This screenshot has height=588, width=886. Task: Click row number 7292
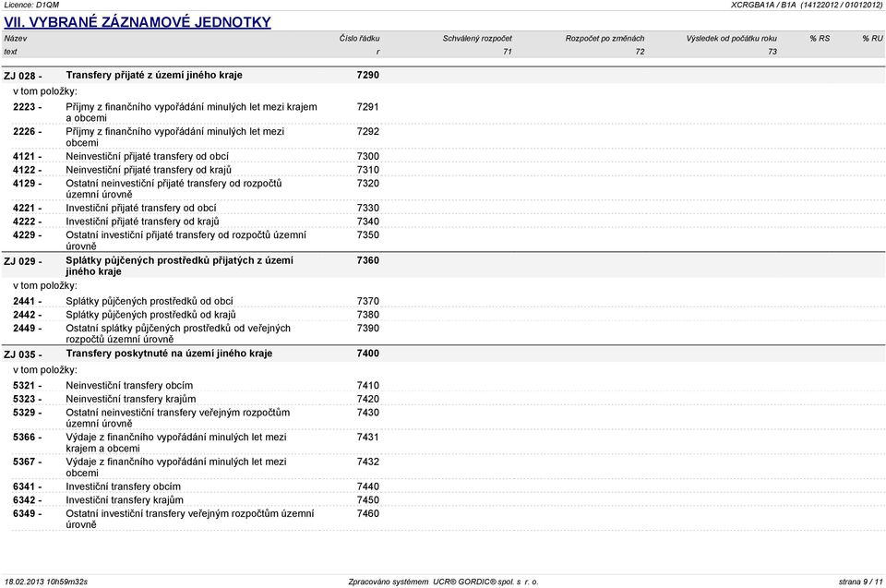click(x=368, y=132)
